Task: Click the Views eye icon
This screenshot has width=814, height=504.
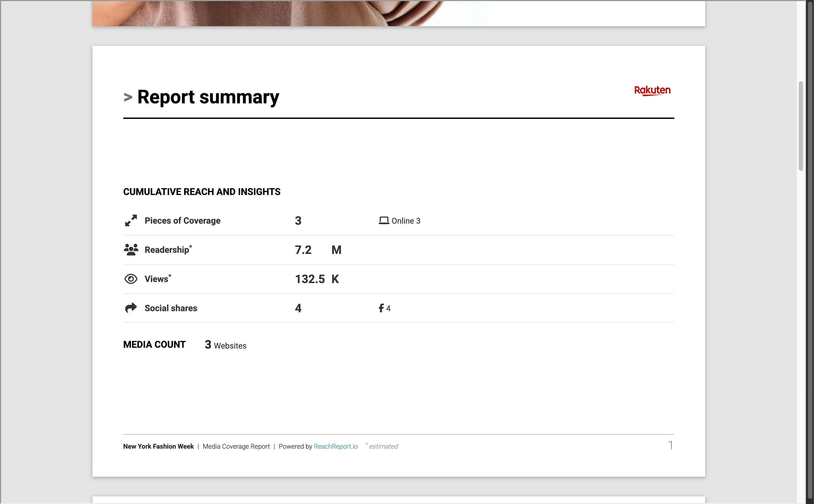Action: pyautogui.click(x=131, y=279)
